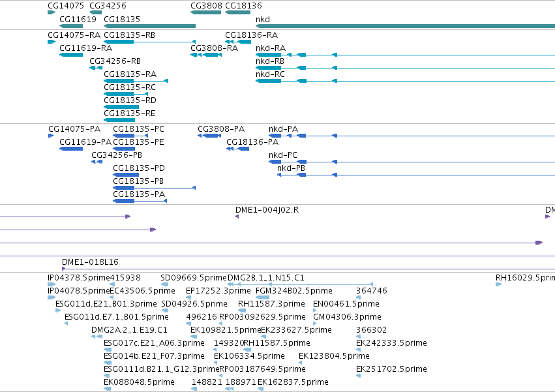The image size is (555, 392).
Task: Select protein CG18135-PD
Action: pyautogui.click(x=139, y=168)
